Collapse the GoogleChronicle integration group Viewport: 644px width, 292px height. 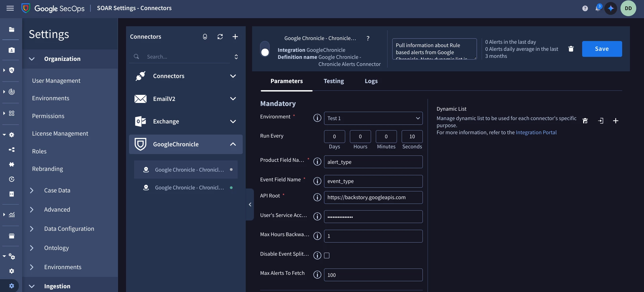(233, 144)
